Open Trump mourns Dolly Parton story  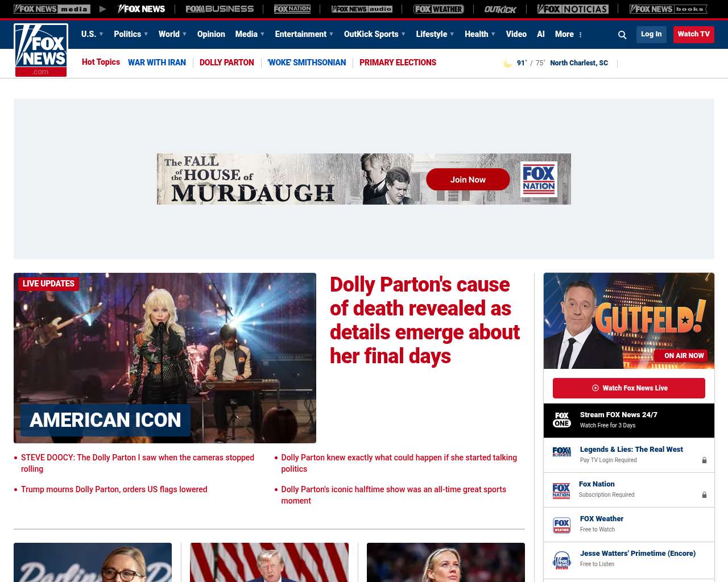(114, 489)
